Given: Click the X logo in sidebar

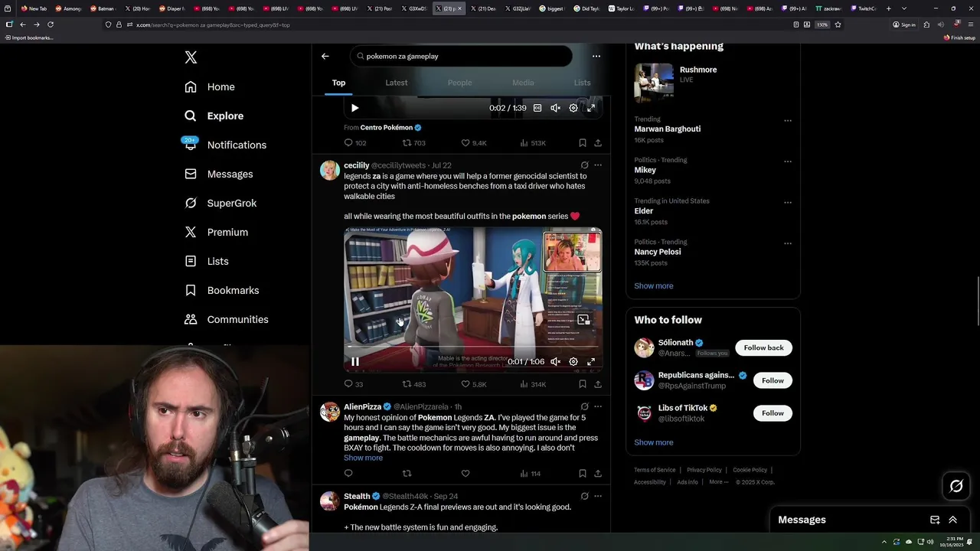Looking at the screenshot, I should (x=191, y=57).
